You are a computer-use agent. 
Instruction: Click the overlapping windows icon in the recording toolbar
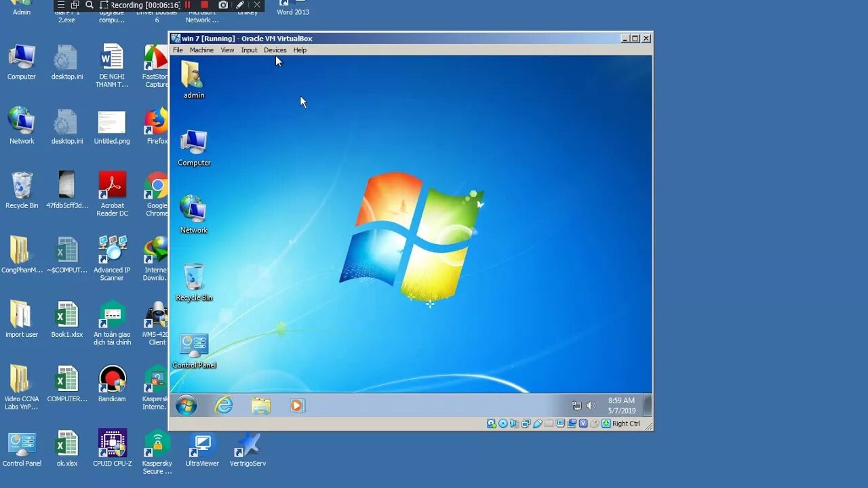pyautogui.click(x=75, y=5)
